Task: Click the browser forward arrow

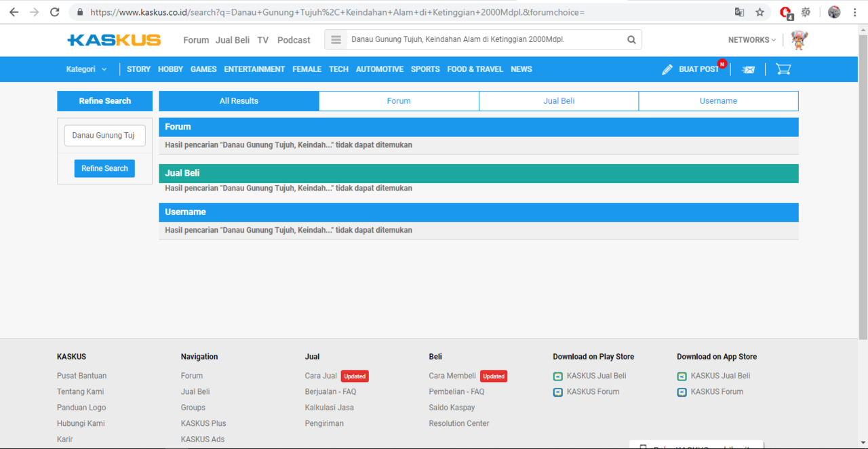Action: point(35,12)
